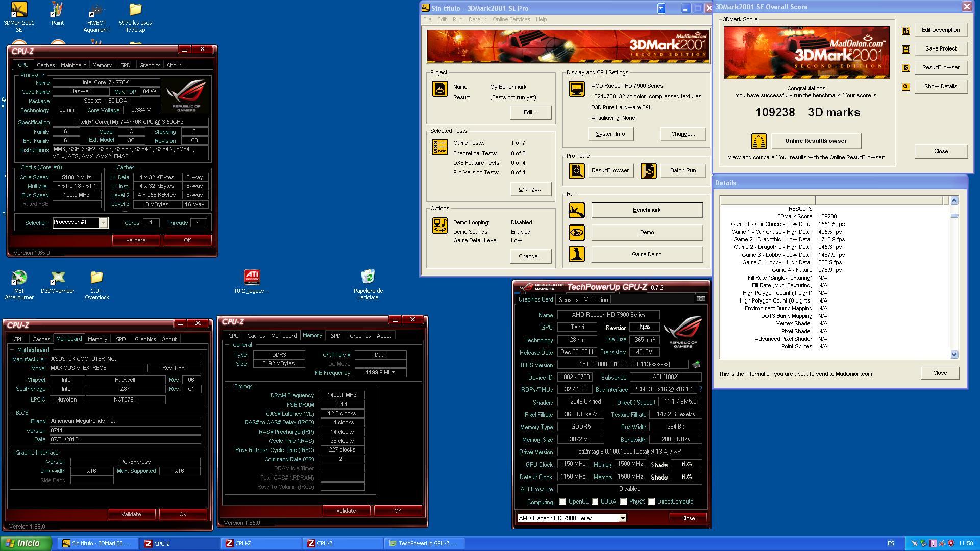Click the Details list scrollbar down arrow
Viewport: 980px width, 551px height.
click(x=954, y=355)
